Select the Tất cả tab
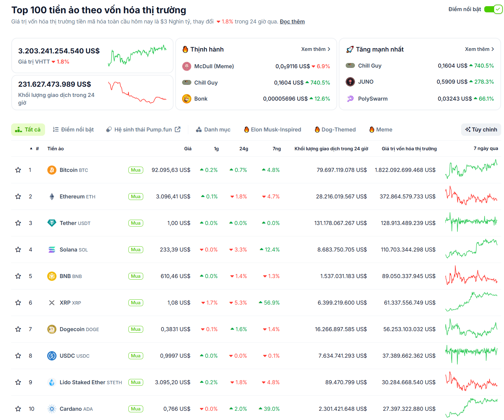 tap(28, 130)
